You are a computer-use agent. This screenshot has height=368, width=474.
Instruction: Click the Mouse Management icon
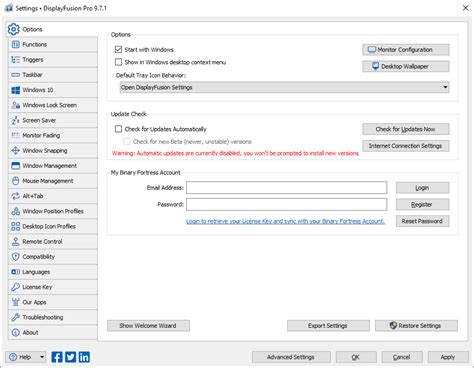point(16,181)
